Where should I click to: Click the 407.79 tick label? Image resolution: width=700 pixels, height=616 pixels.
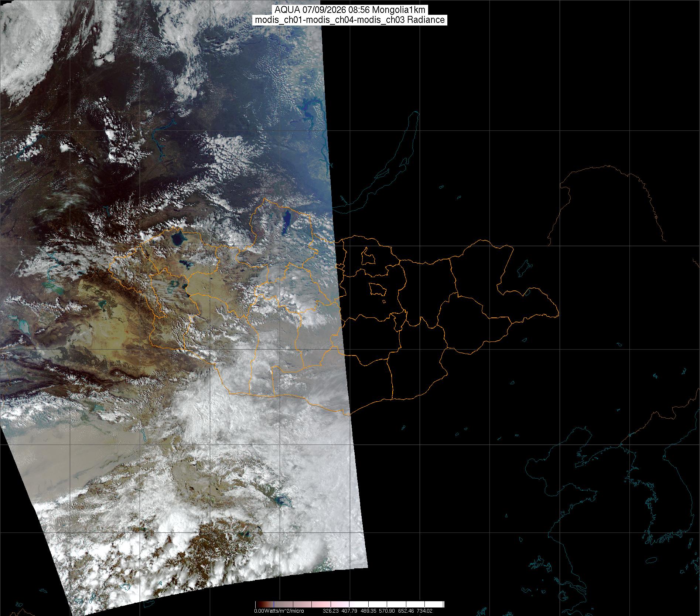coord(349,611)
